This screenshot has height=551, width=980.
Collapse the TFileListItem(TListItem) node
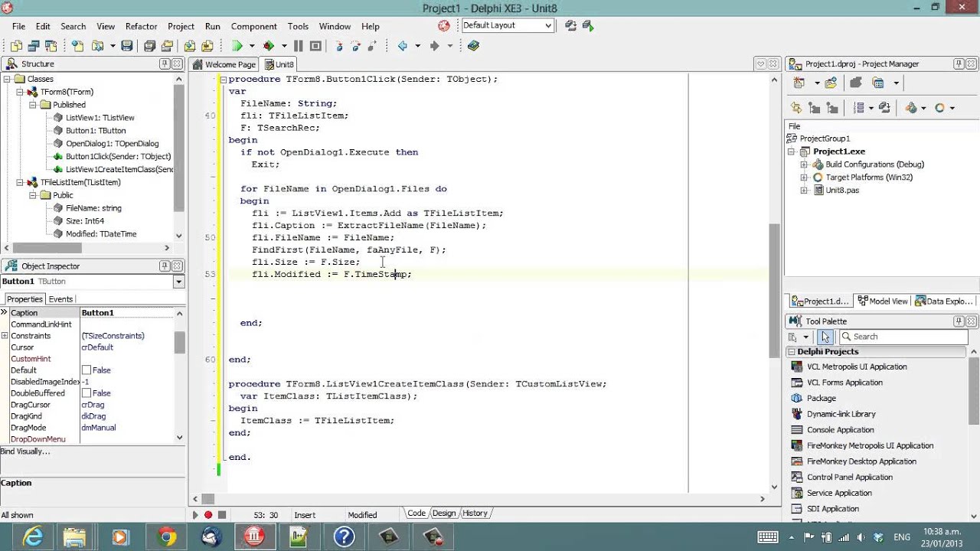click(x=21, y=182)
